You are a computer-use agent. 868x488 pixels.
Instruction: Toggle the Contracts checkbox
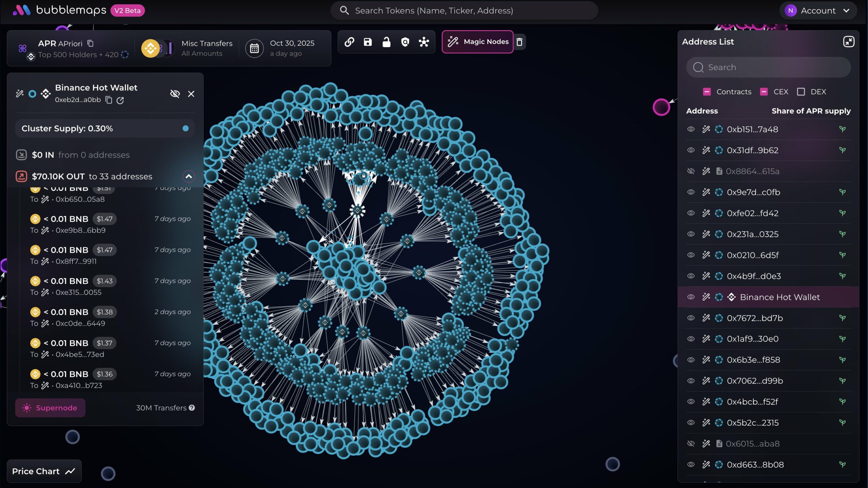(707, 92)
